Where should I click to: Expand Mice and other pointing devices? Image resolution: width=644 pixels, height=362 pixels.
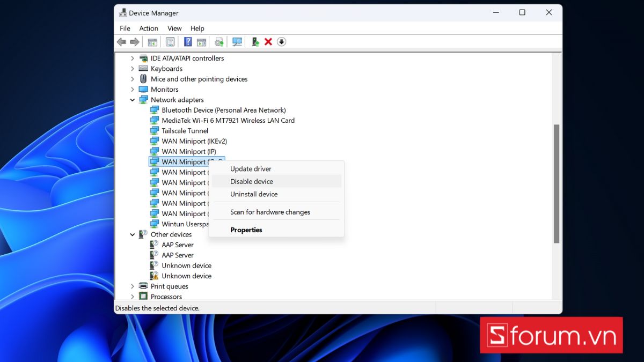tap(133, 79)
